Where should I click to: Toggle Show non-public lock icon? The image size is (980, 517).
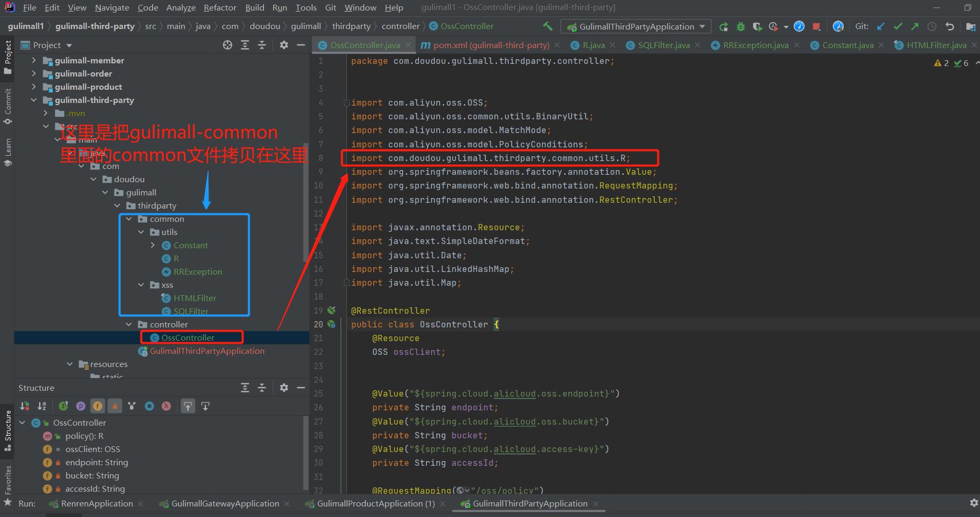pos(115,406)
